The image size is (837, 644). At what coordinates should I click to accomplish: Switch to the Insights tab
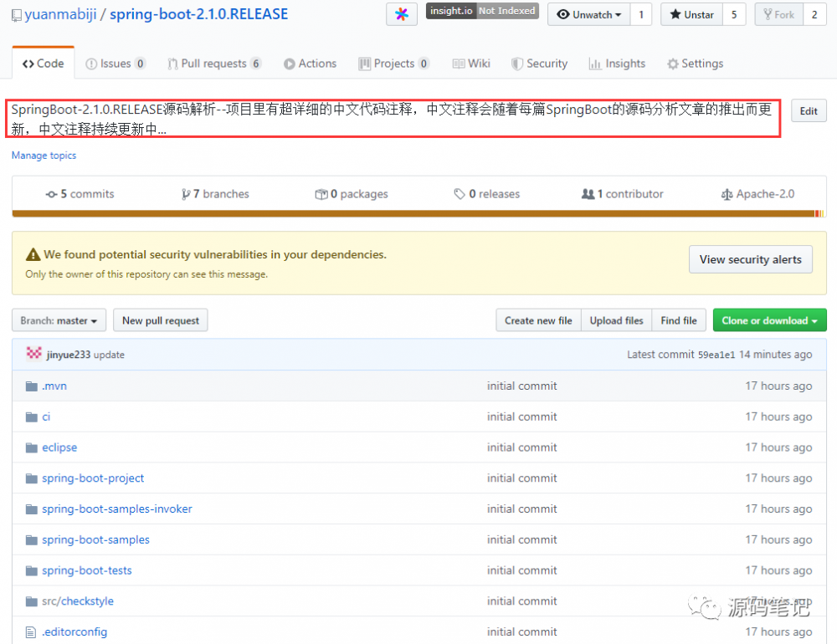pos(617,63)
